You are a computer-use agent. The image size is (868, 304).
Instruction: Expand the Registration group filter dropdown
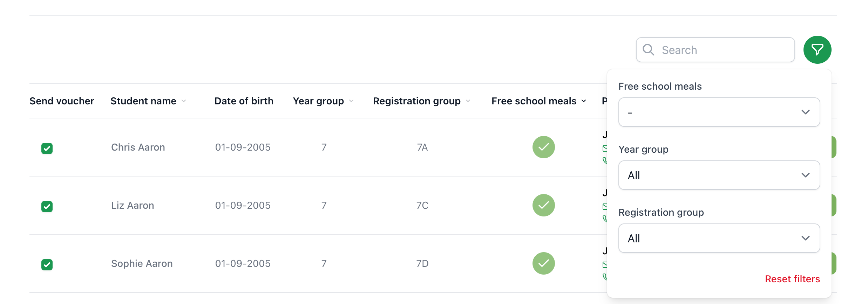click(x=719, y=238)
